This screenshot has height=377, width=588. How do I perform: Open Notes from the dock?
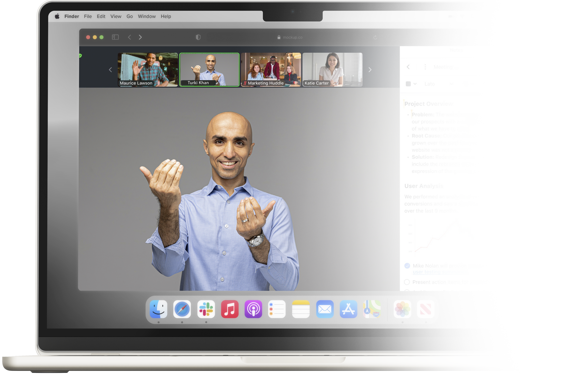[301, 309]
